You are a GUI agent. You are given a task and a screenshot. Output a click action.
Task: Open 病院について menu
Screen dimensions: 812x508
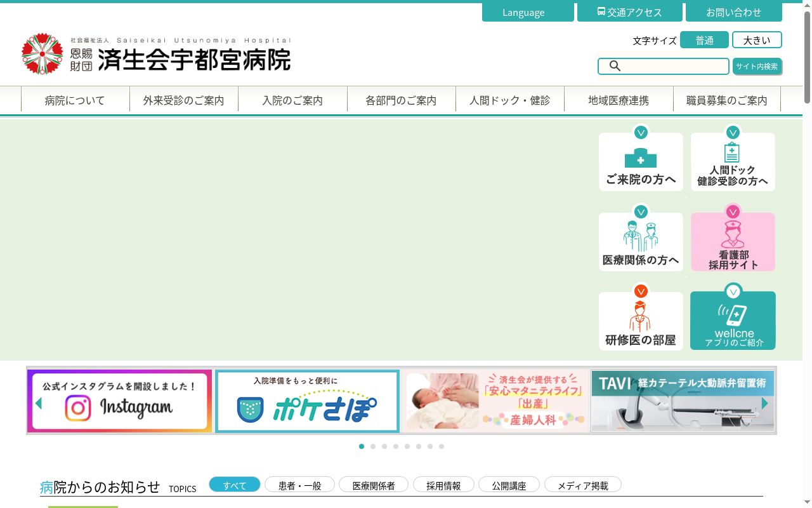coord(75,100)
